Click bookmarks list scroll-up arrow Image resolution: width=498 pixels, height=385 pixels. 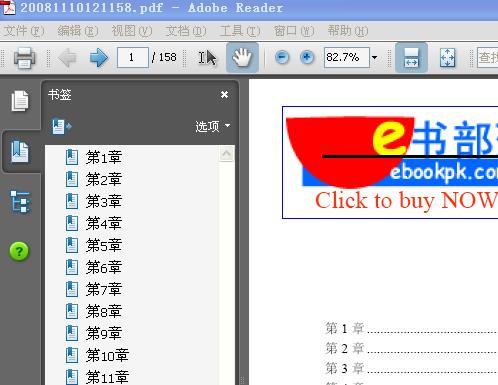coord(226,154)
